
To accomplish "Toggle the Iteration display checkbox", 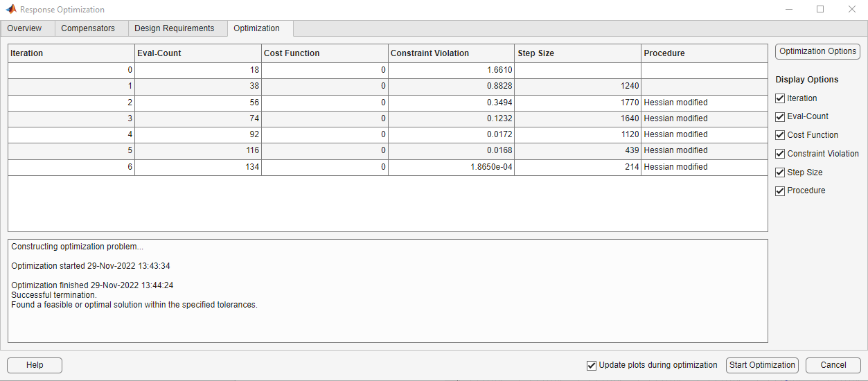I will coord(780,98).
